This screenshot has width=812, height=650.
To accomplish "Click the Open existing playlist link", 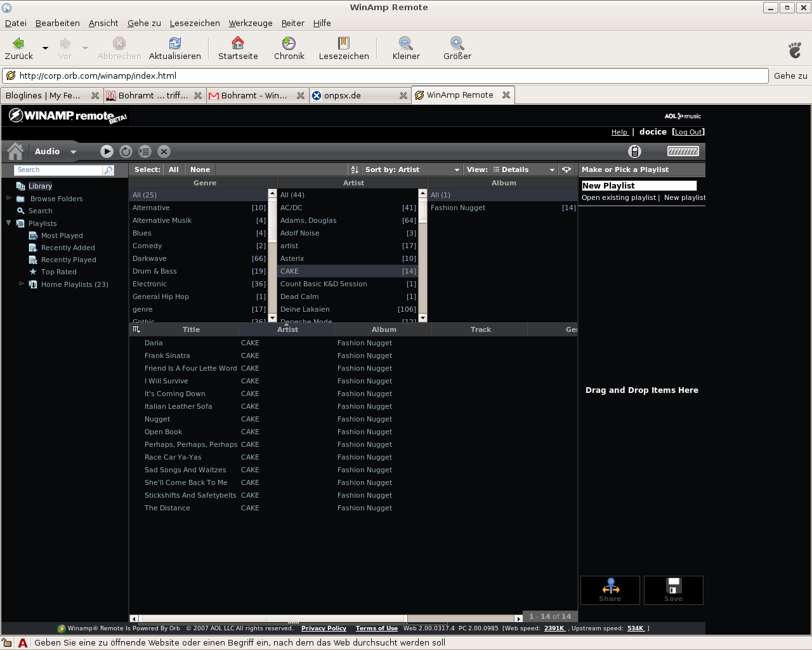I will pos(619,197).
